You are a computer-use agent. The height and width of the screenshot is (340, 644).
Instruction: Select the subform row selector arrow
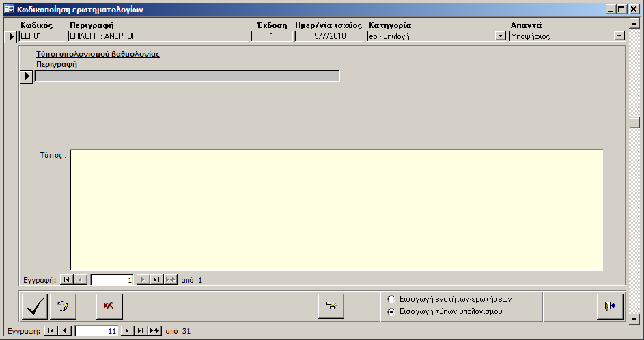tap(27, 76)
